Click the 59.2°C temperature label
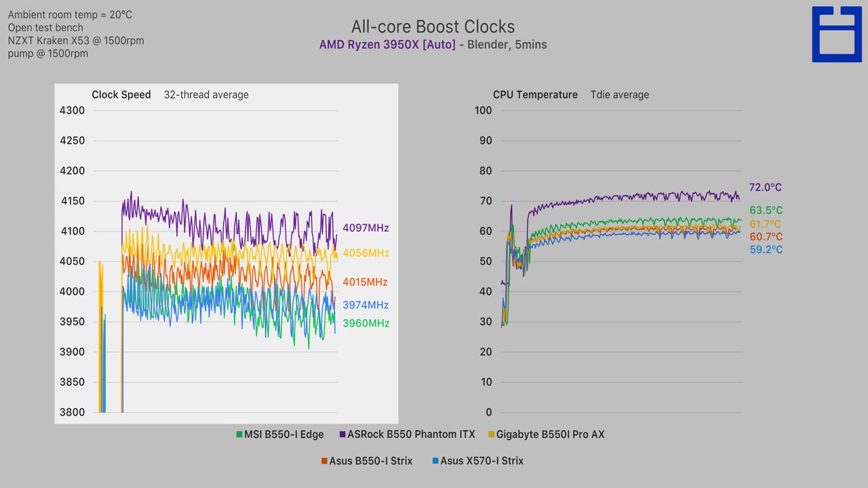The height and width of the screenshot is (488, 868). pyautogui.click(x=766, y=250)
